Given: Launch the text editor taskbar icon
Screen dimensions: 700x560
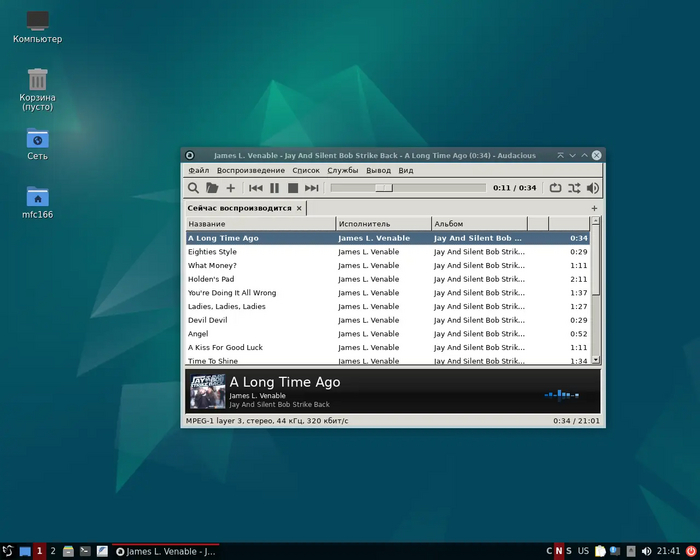Looking at the screenshot, I should 102,551.
